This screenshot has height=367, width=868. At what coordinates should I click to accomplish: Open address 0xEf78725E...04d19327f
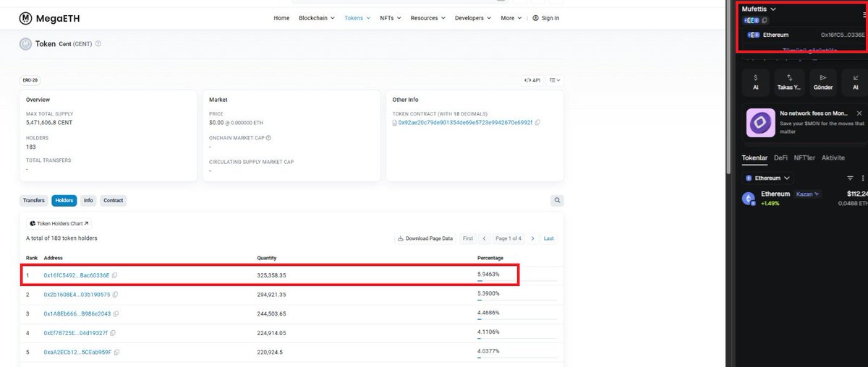point(75,333)
